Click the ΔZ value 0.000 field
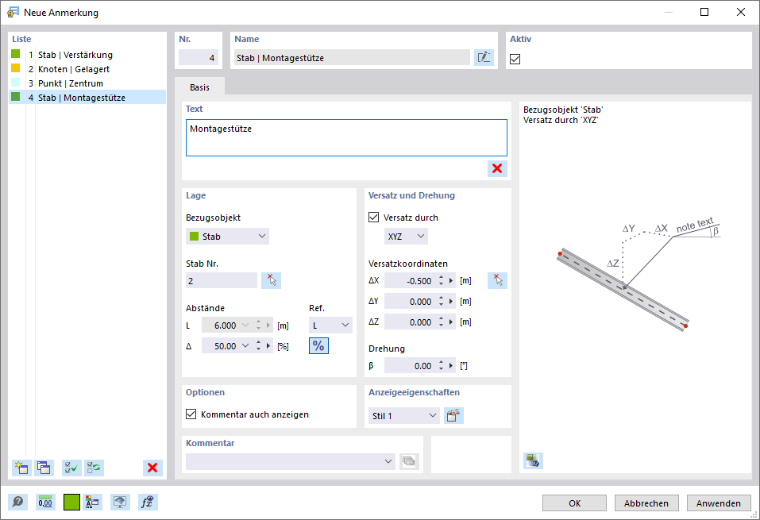 coord(411,322)
